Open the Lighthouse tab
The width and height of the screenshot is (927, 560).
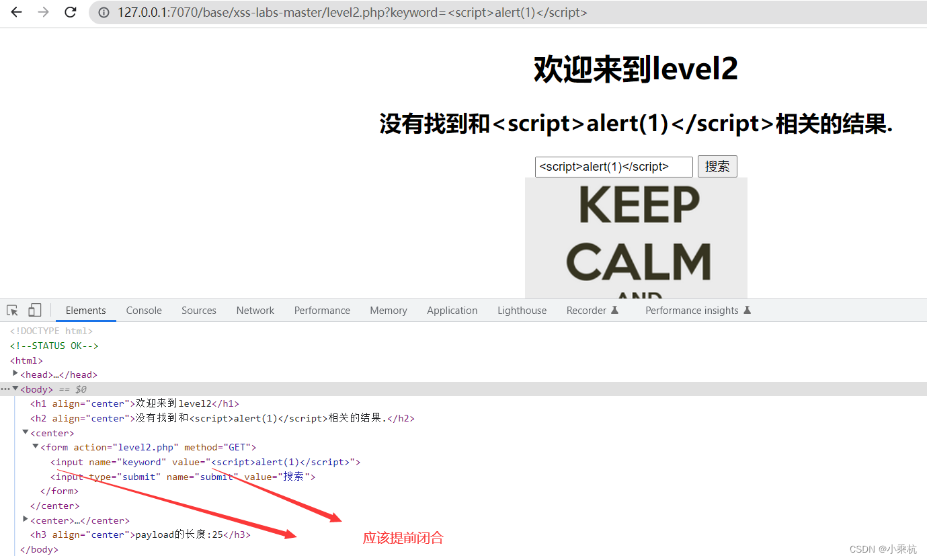522,311
